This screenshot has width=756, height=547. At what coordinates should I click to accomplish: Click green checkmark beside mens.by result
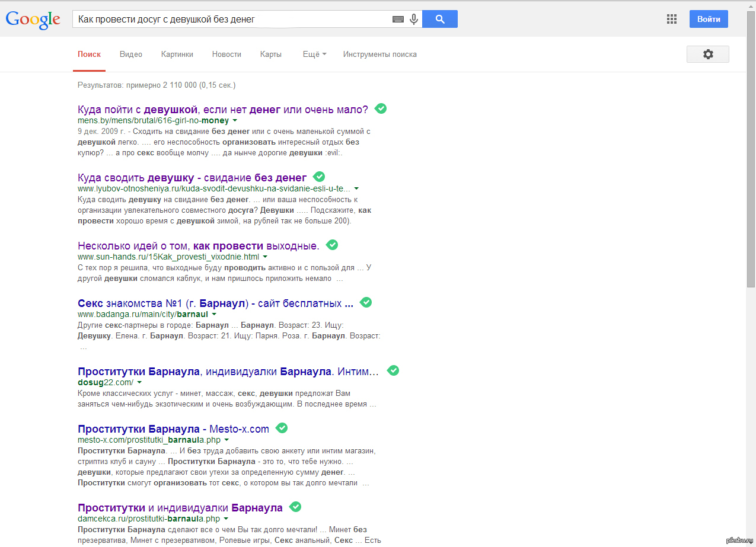click(381, 108)
